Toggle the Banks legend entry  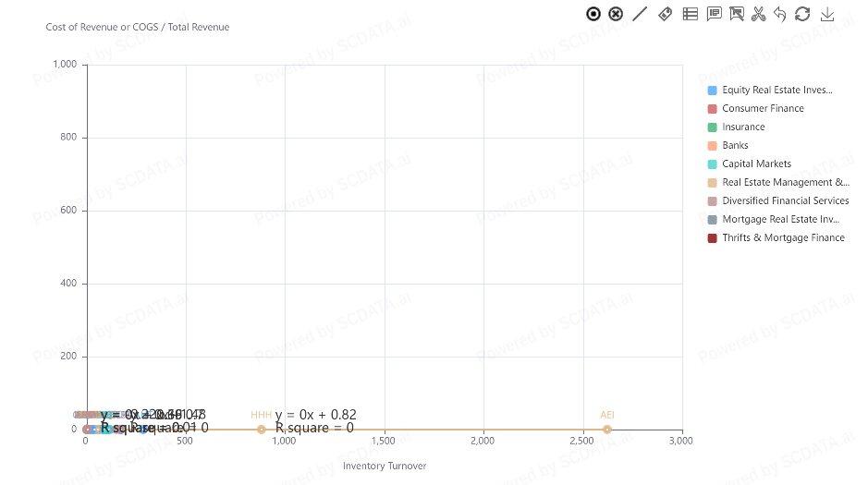point(735,146)
